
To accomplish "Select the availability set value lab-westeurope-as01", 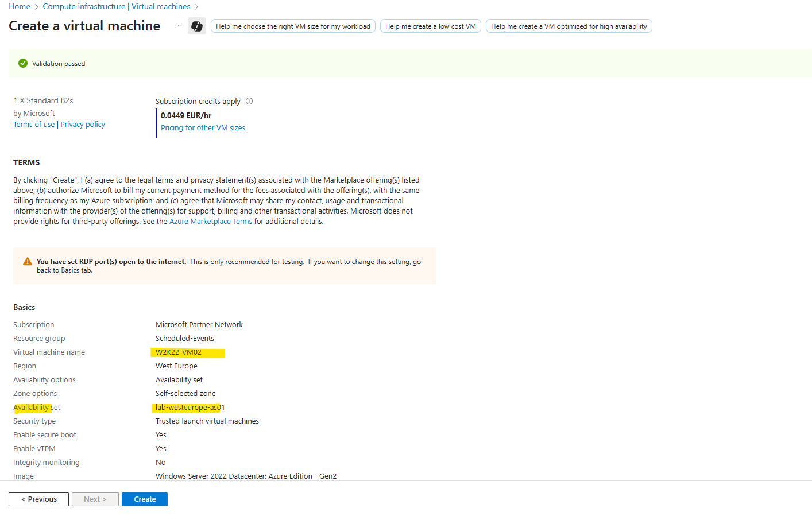I will click(190, 408).
